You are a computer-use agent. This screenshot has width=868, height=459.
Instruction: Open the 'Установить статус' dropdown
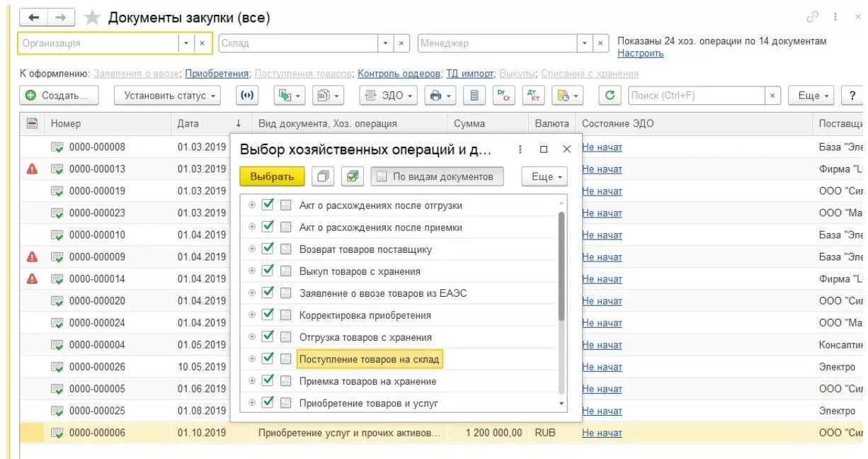[167, 96]
